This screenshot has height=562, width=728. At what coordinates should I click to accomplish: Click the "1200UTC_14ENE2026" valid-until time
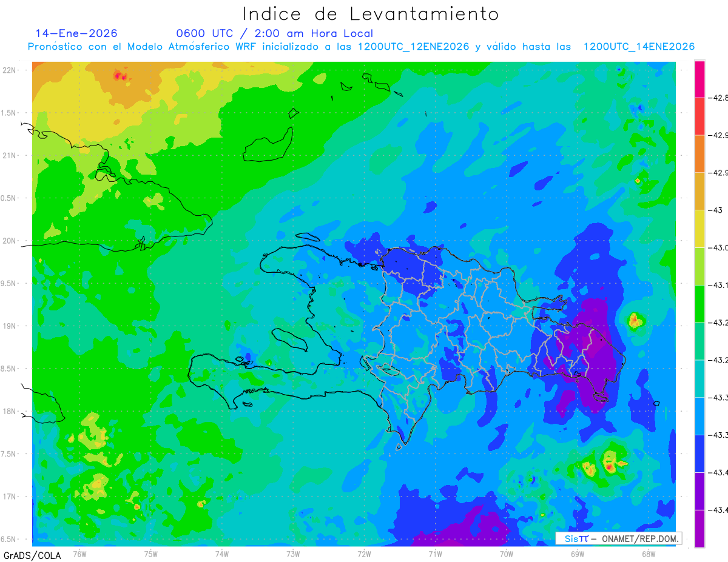639,47
